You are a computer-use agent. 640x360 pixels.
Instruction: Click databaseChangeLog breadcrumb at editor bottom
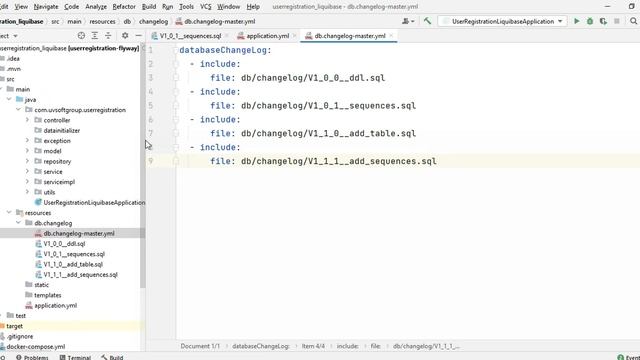tap(261, 346)
